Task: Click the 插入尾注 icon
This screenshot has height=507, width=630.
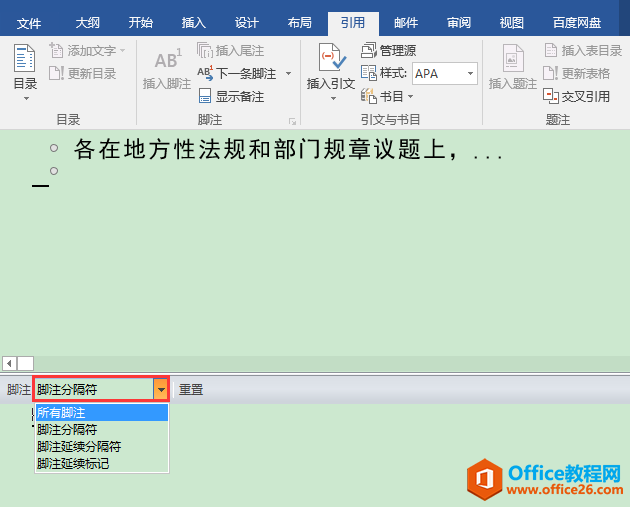Action: [x=205, y=51]
